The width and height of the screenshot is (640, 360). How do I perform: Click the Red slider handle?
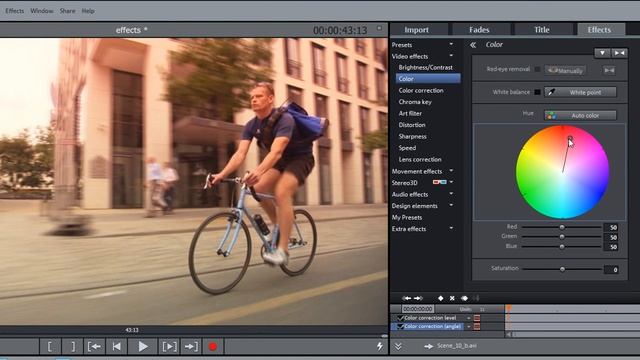point(562,227)
